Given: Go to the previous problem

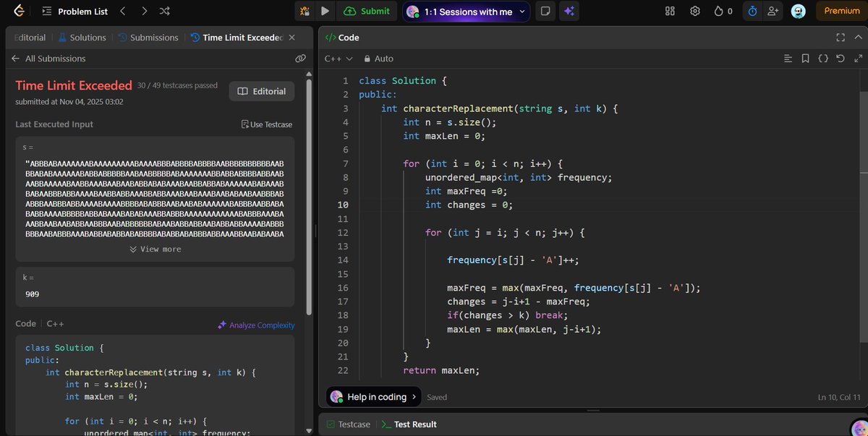Looking at the screenshot, I should pyautogui.click(x=122, y=11).
